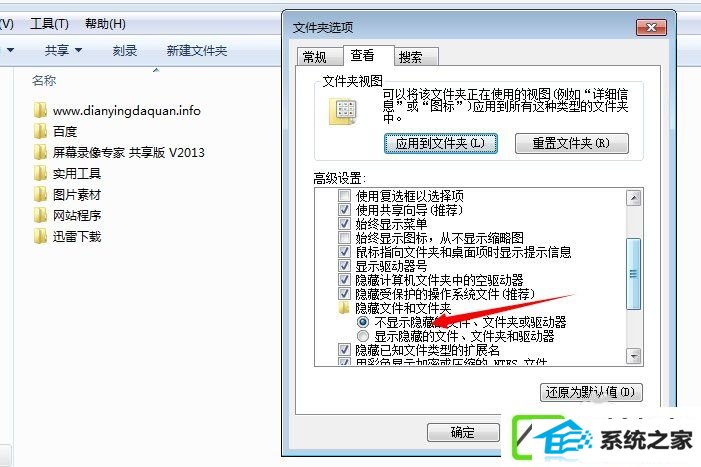Toggle 隐藏已知文件类型的扩展名 checkbox
This screenshot has width=701, height=467.
tap(344, 349)
